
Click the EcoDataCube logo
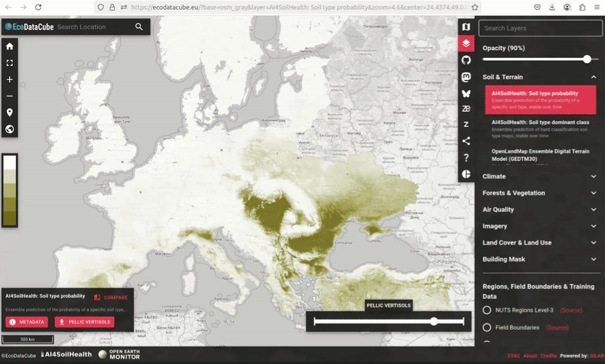tap(30, 27)
